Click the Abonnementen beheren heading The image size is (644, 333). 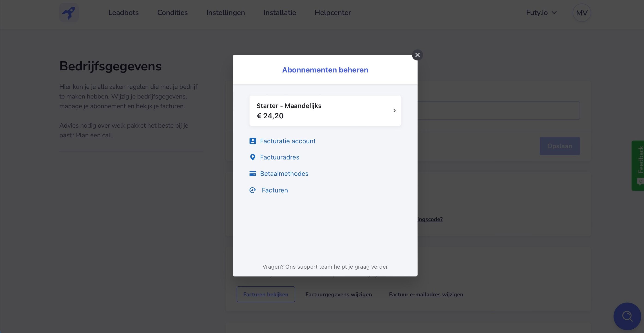click(x=325, y=70)
